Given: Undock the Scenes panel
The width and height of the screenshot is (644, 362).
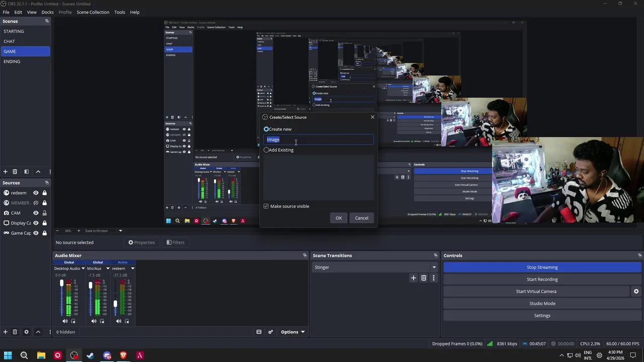Looking at the screenshot, I should [x=47, y=21].
